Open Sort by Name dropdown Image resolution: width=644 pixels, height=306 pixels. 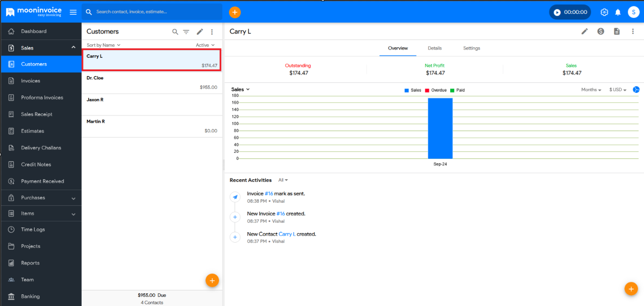(x=103, y=45)
